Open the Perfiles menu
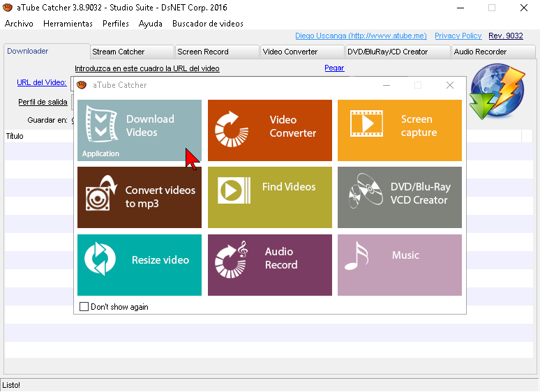The image size is (540, 392). coord(116,24)
